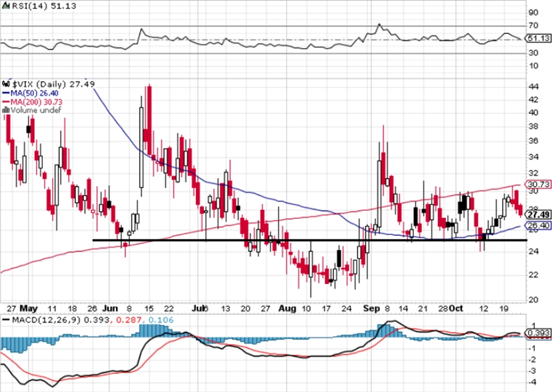Click the Oct month label on date axis
Image resolution: width=552 pixels, height=392 pixels.
click(x=457, y=308)
